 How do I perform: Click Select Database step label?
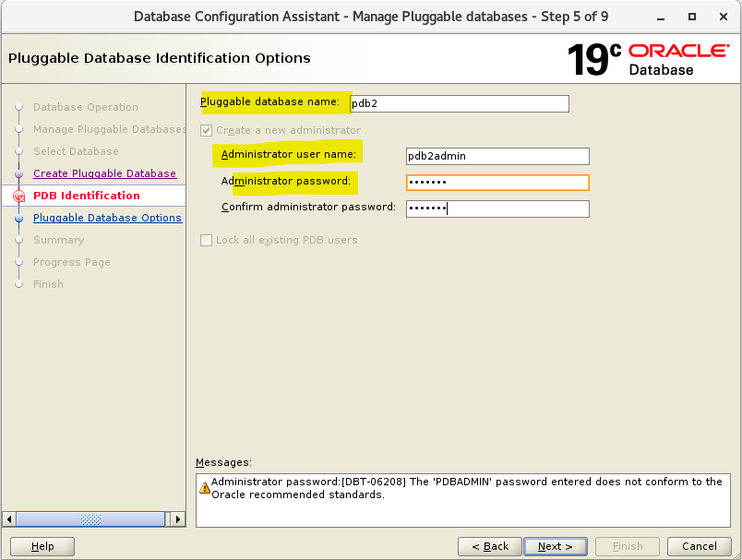point(76,151)
